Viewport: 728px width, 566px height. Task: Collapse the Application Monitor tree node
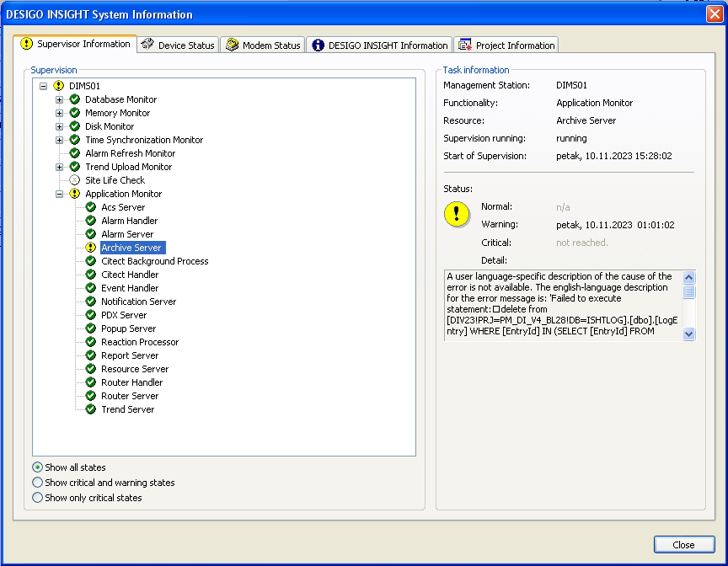tap(60, 194)
